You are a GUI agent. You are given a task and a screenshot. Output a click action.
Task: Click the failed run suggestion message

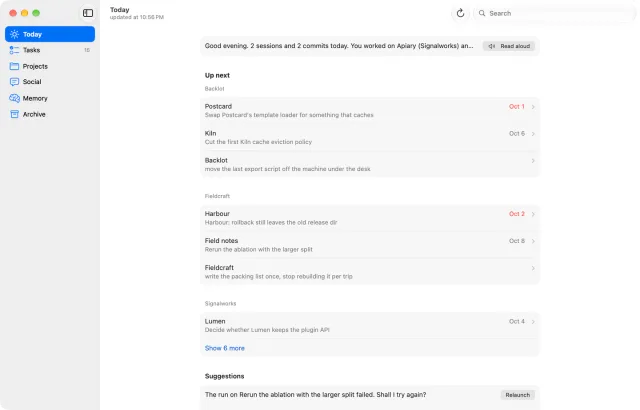point(316,394)
